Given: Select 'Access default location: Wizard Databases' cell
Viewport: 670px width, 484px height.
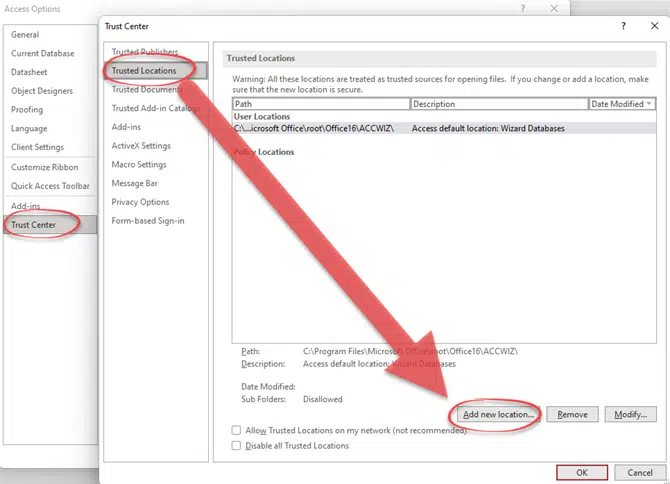Looking at the screenshot, I should [x=488, y=128].
